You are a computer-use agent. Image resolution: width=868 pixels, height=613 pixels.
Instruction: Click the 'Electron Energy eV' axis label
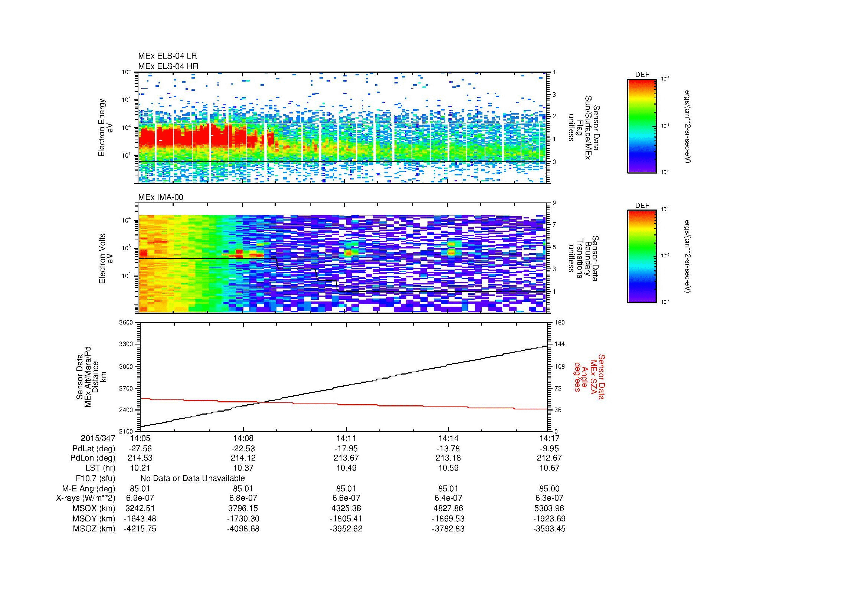point(105,128)
